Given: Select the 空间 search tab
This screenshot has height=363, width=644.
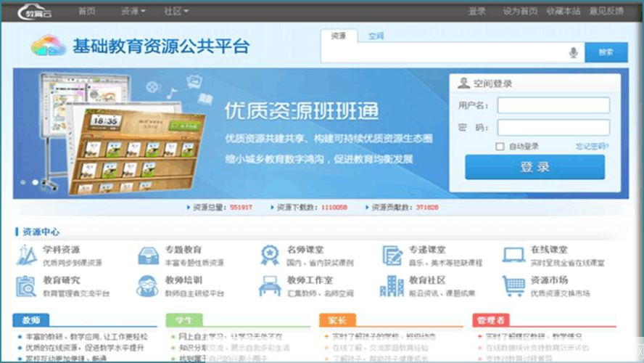Looking at the screenshot, I should (376, 36).
